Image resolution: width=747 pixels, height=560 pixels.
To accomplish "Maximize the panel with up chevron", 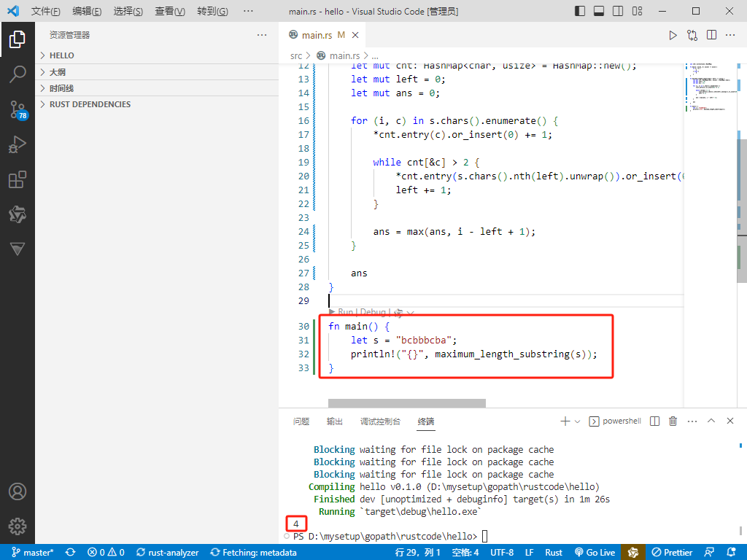I will pos(711,421).
